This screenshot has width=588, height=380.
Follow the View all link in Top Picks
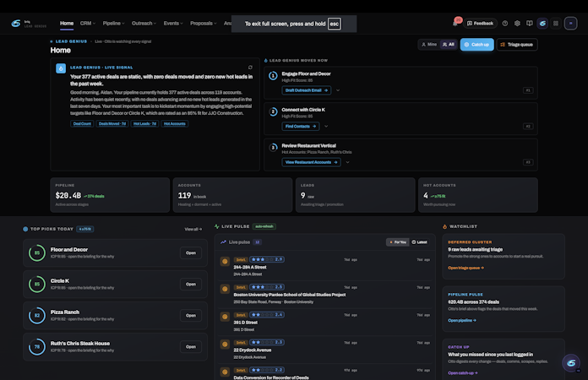point(193,229)
